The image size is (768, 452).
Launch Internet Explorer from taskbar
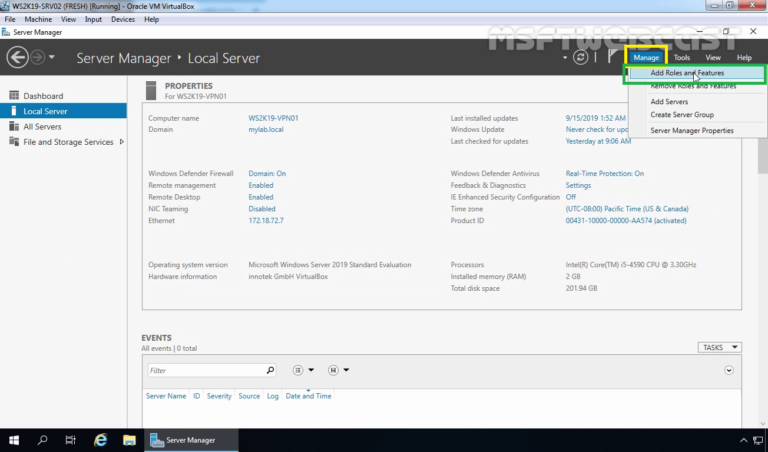(100, 440)
